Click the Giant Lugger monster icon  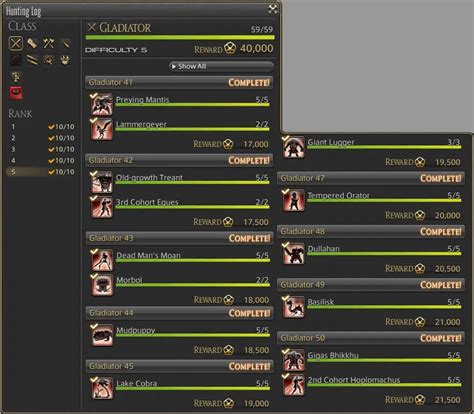(293, 147)
